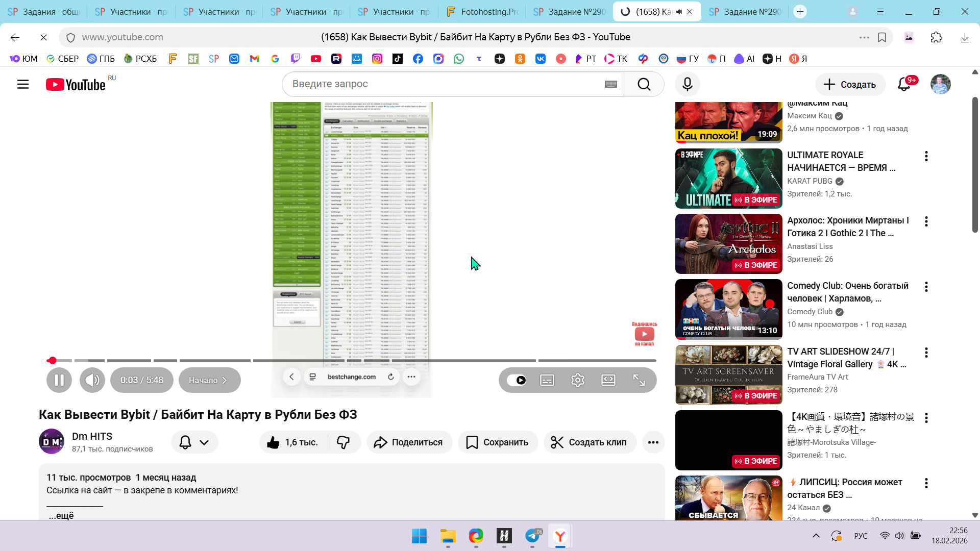Click the Поделиться share button
Image resolution: width=980 pixels, height=551 pixels.
coord(409,442)
